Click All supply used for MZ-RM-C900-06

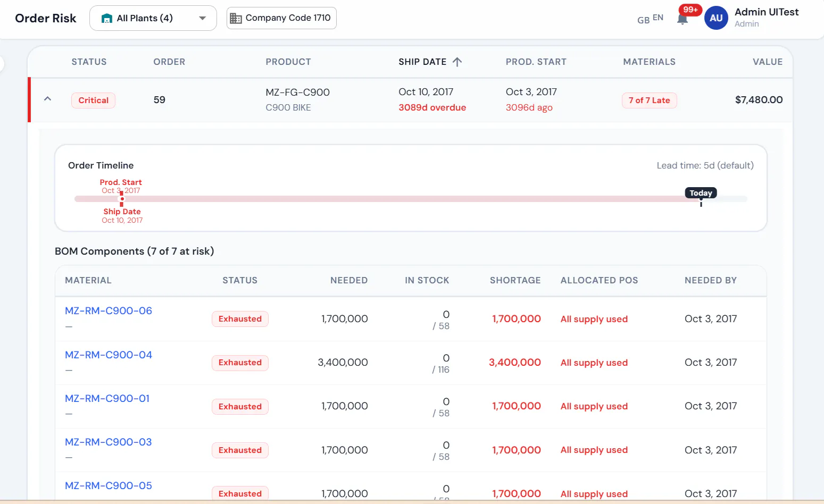594,319
